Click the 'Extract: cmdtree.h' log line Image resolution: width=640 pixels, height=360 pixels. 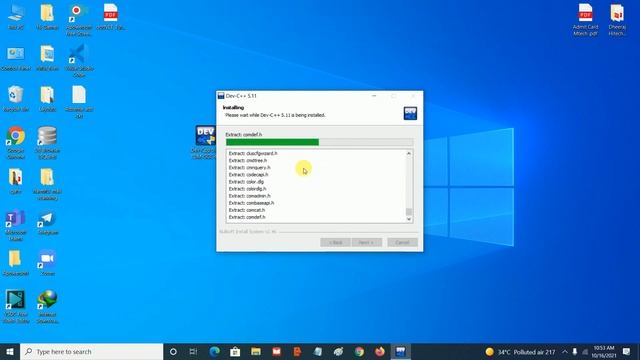(248, 160)
